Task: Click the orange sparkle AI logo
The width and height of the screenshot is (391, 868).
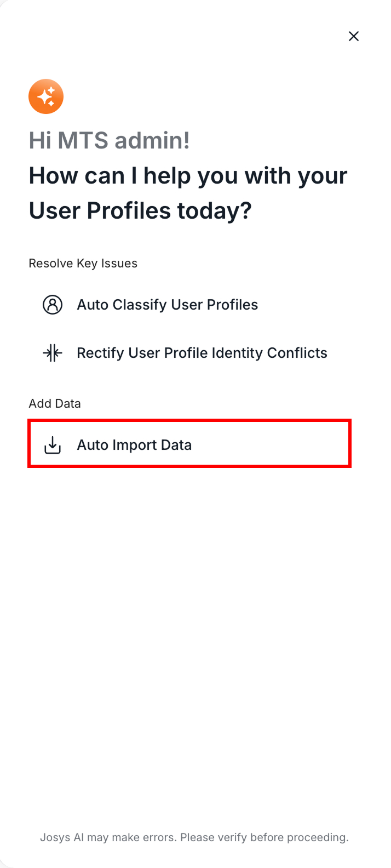Action: tap(46, 96)
